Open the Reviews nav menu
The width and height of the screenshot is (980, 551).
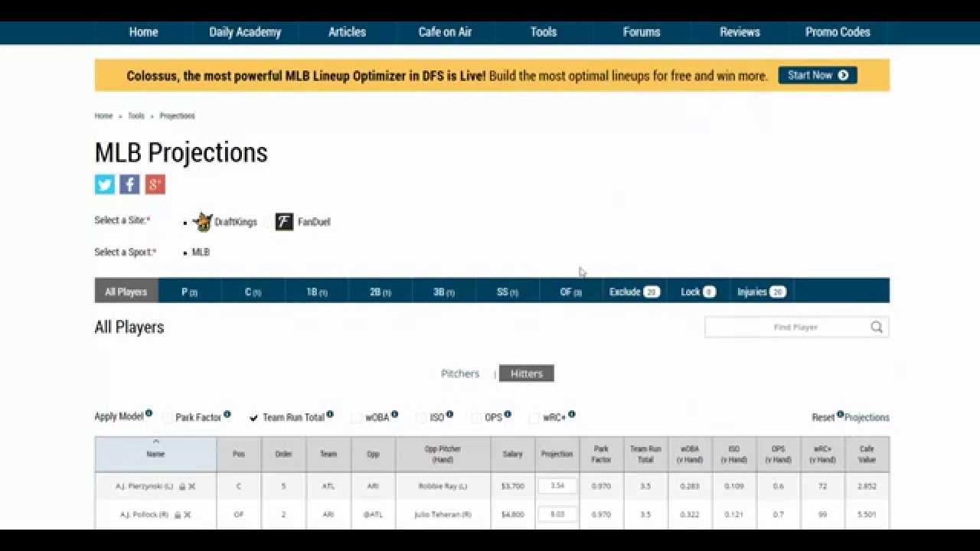(x=740, y=32)
